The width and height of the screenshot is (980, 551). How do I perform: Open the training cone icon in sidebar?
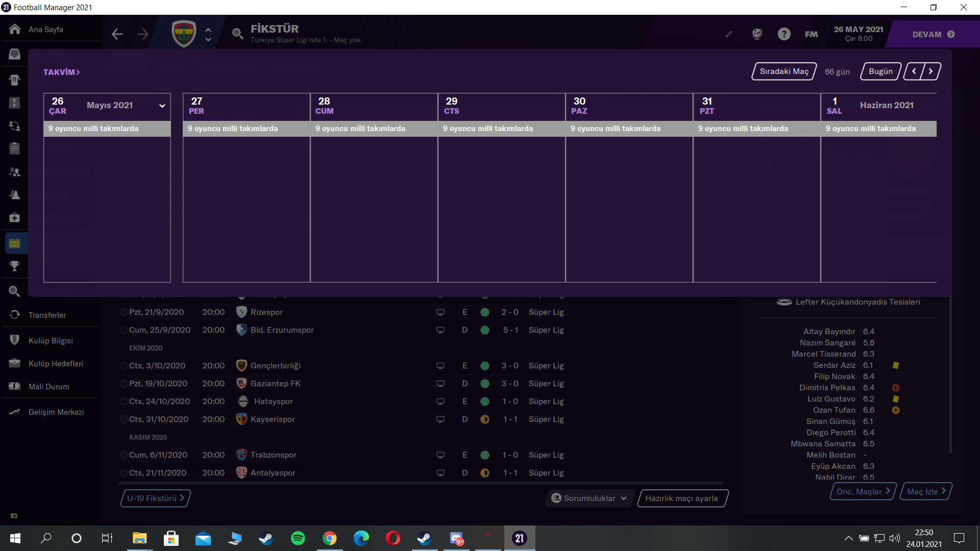[x=15, y=195]
